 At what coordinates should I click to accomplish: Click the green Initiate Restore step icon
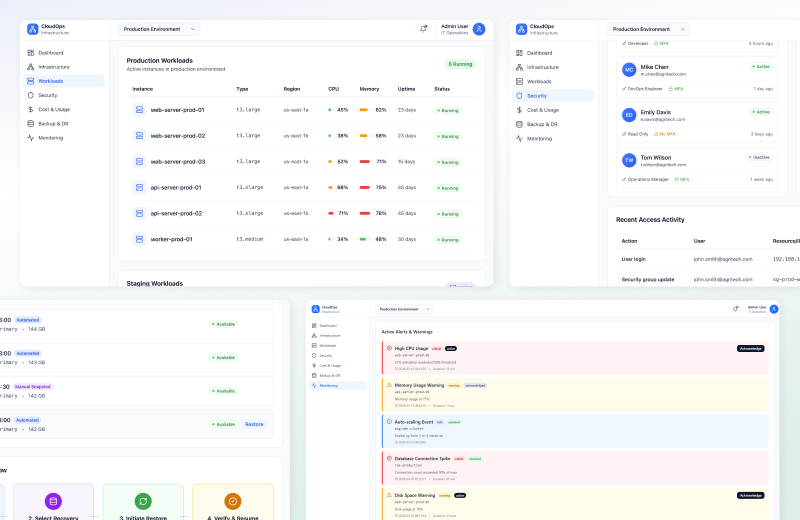(143, 501)
